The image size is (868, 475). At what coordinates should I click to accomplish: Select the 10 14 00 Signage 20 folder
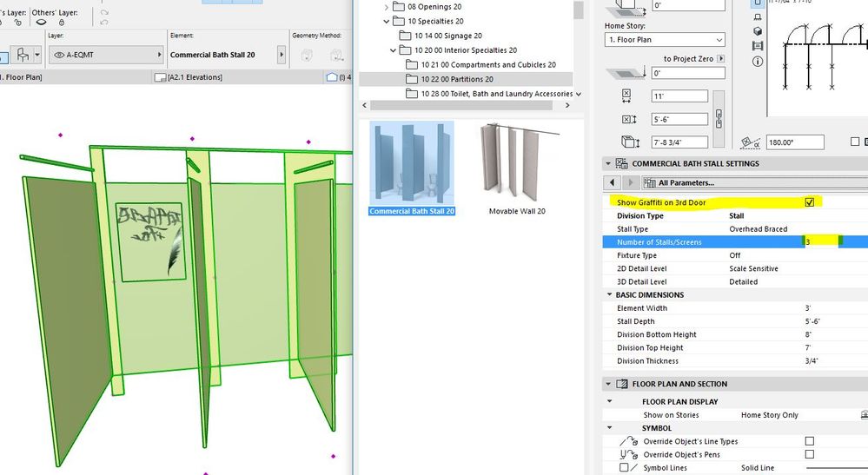[447, 36]
